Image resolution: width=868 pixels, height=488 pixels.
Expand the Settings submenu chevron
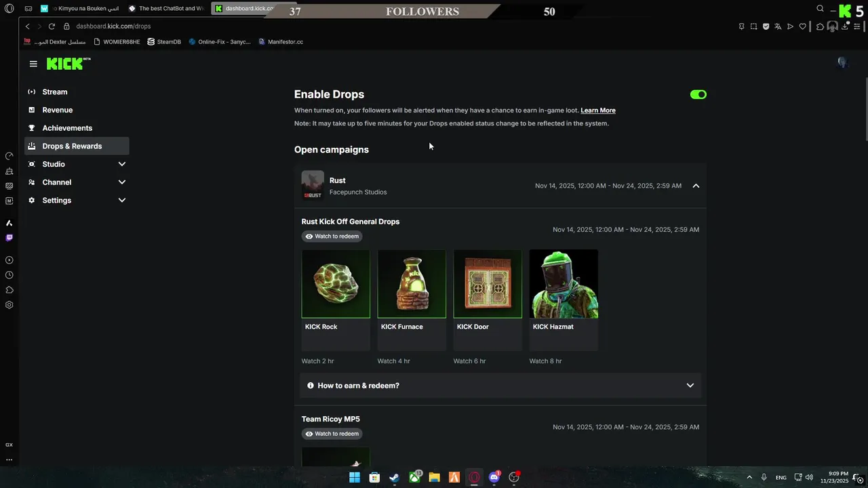[x=122, y=200]
